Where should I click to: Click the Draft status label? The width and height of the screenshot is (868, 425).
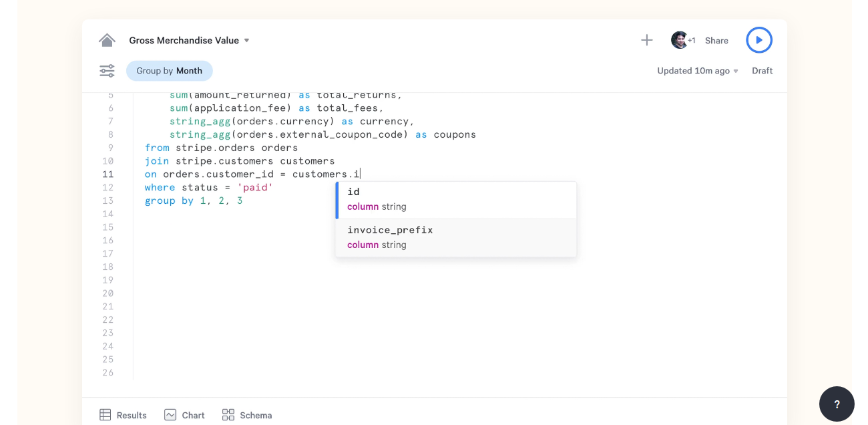[x=762, y=71]
